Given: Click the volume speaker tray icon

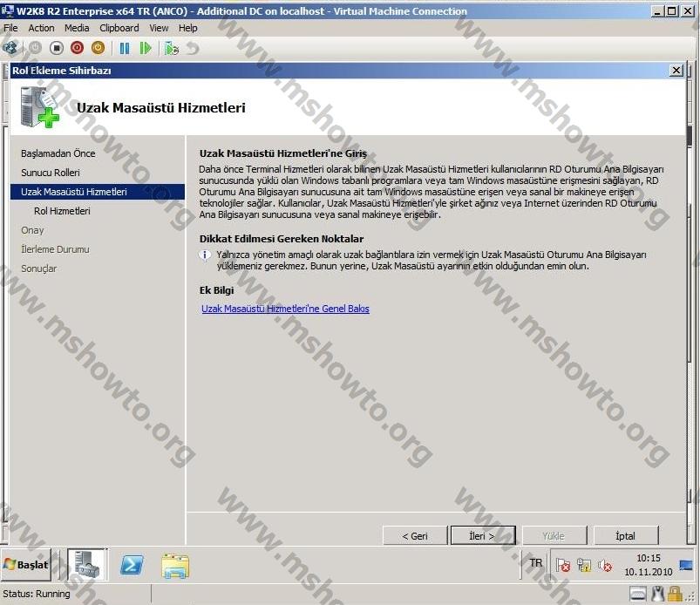Looking at the screenshot, I should [605, 565].
